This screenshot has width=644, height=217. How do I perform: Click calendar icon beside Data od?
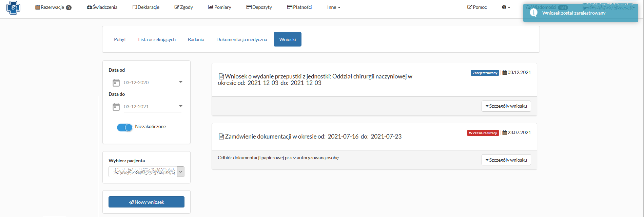(x=116, y=83)
